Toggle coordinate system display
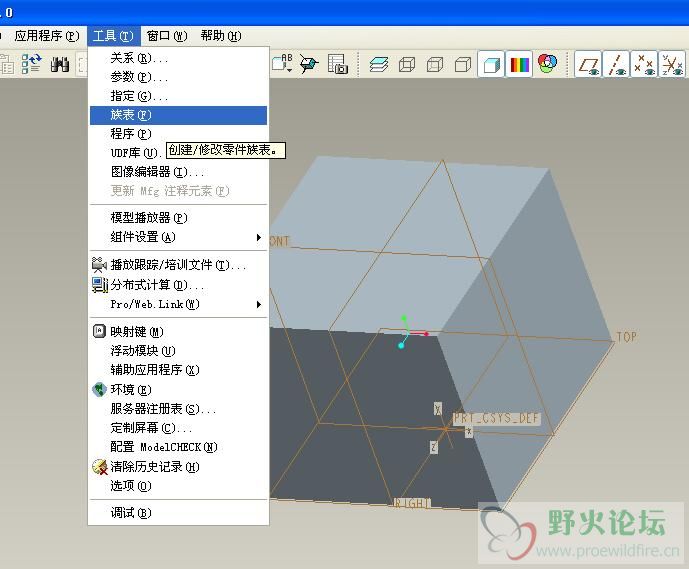689x569 pixels. [x=672, y=65]
